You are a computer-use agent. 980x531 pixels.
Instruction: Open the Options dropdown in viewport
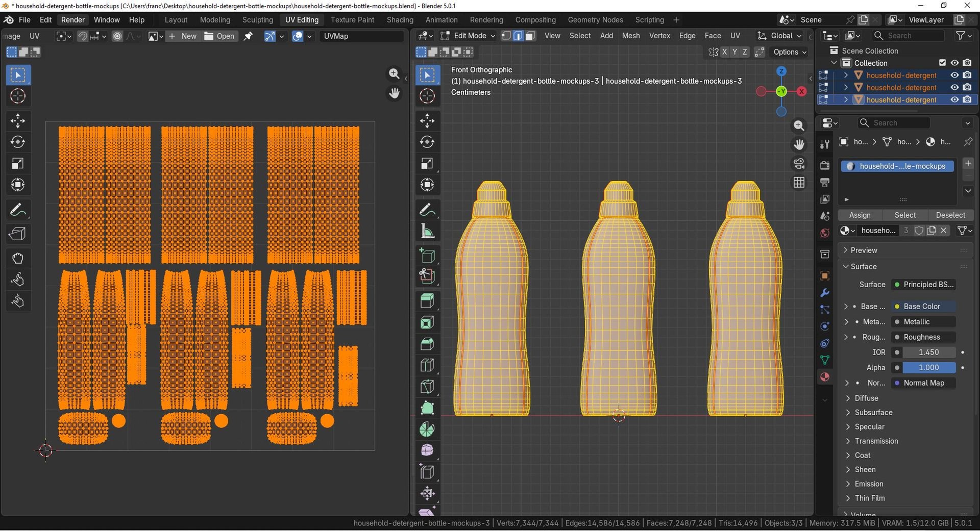point(790,52)
